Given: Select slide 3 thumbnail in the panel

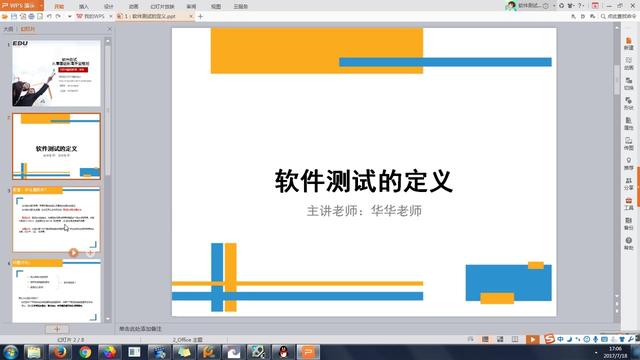Looking at the screenshot, I should click(56, 220).
